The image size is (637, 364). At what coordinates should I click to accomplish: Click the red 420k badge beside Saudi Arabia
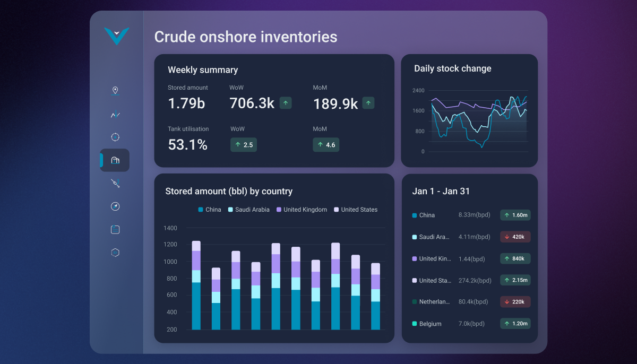515,237
